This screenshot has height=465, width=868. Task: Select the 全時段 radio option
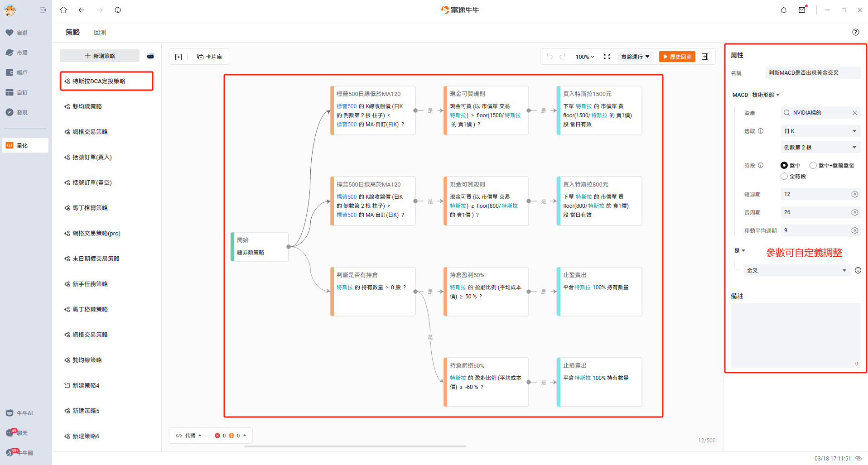click(784, 176)
